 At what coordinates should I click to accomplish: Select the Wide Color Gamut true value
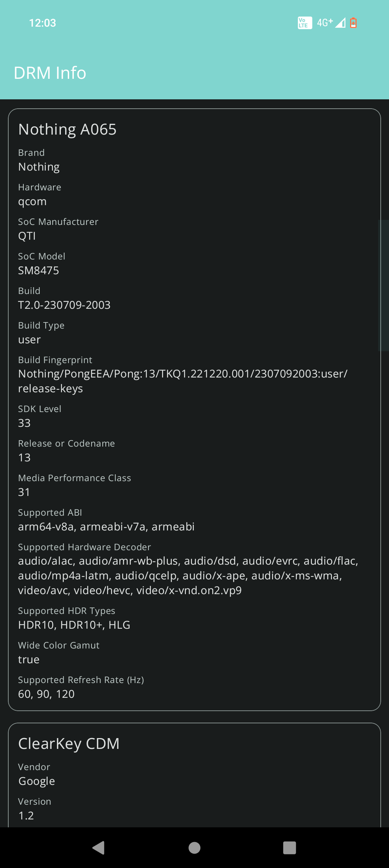tap(29, 659)
